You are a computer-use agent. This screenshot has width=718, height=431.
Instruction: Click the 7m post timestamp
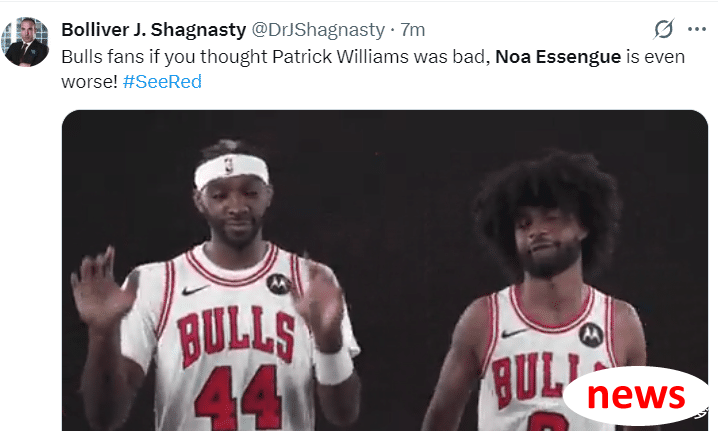pos(413,30)
